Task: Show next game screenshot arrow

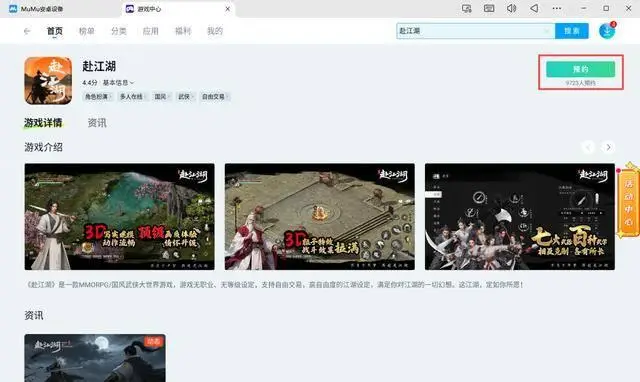Action: (x=608, y=147)
